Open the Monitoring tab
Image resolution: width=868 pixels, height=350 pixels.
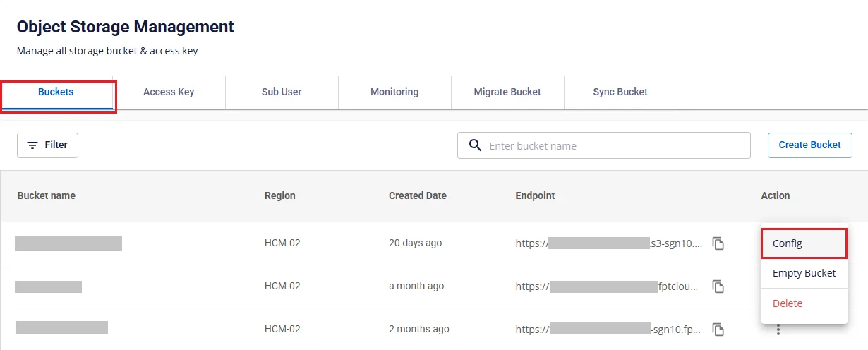click(x=394, y=92)
